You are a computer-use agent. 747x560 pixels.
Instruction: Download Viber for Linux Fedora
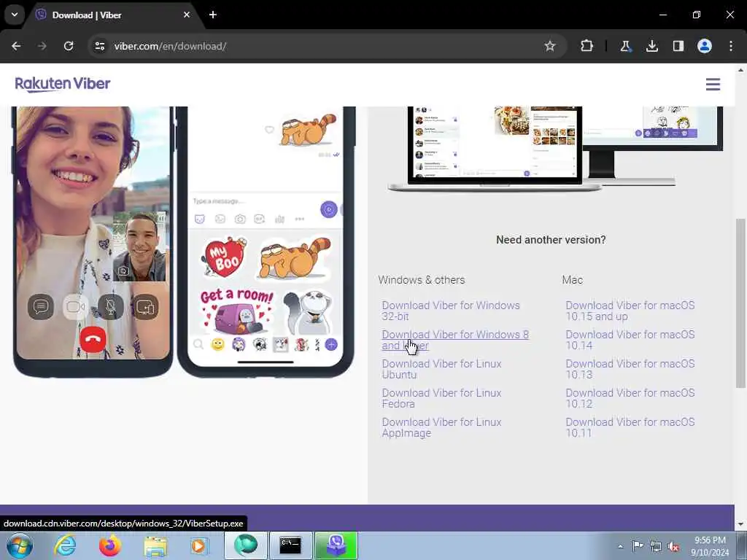coord(441,398)
